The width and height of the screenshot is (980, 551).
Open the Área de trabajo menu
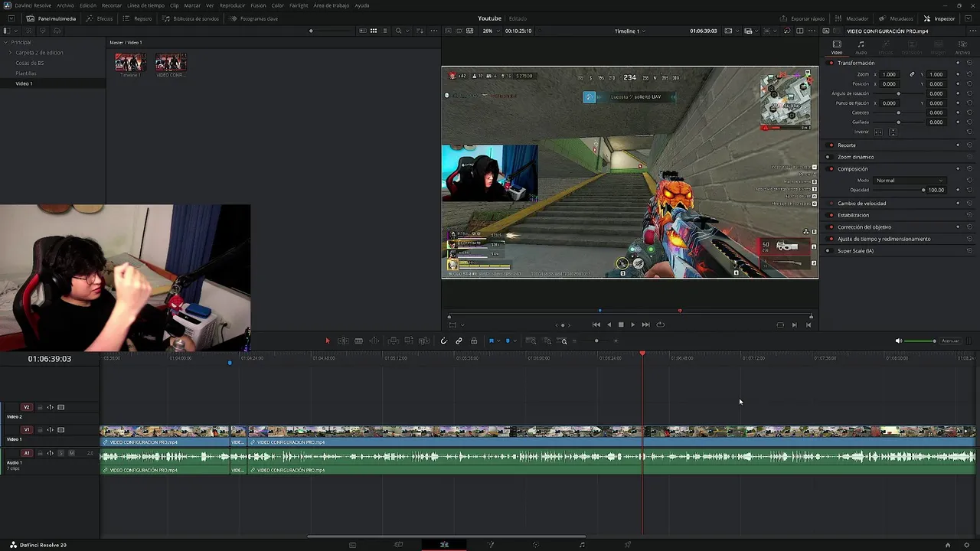coord(331,5)
